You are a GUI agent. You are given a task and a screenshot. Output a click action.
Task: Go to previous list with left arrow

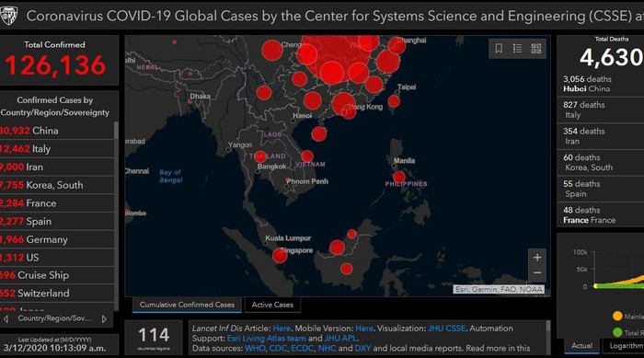(6, 318)
